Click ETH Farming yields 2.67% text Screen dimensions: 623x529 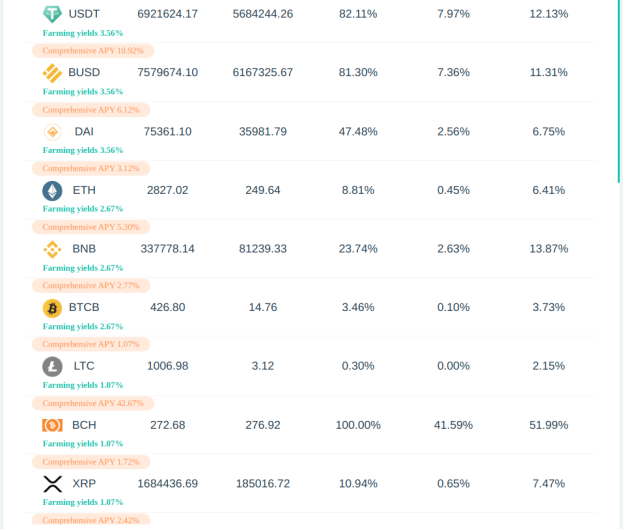coord(83,209)
